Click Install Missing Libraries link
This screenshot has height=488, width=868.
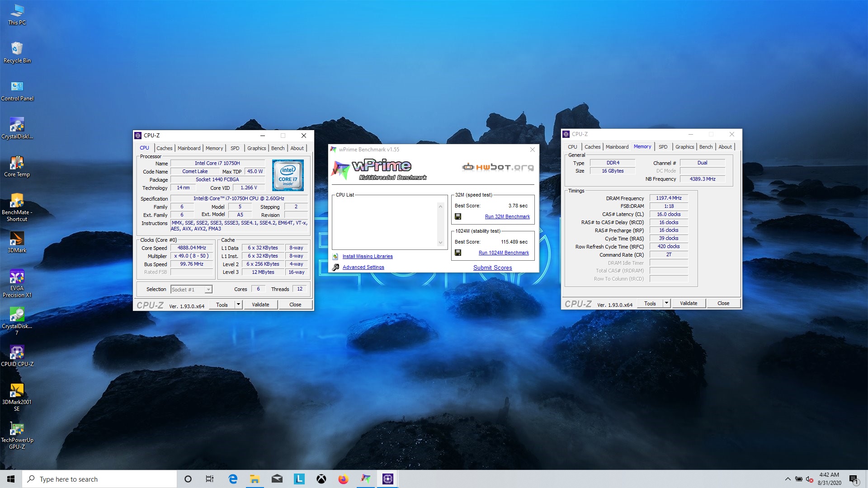coord(368,256)
